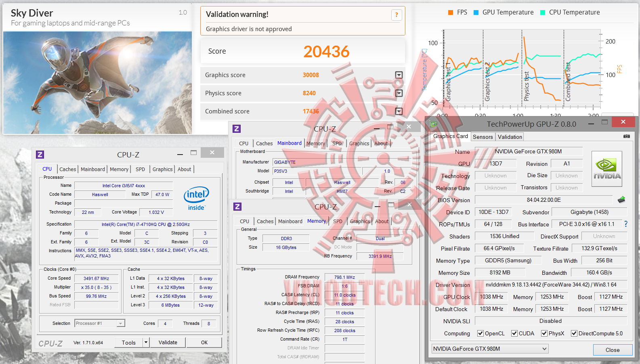
Task: Click the Core Speed value 3491.67 MHz
Action: (97, 278)
